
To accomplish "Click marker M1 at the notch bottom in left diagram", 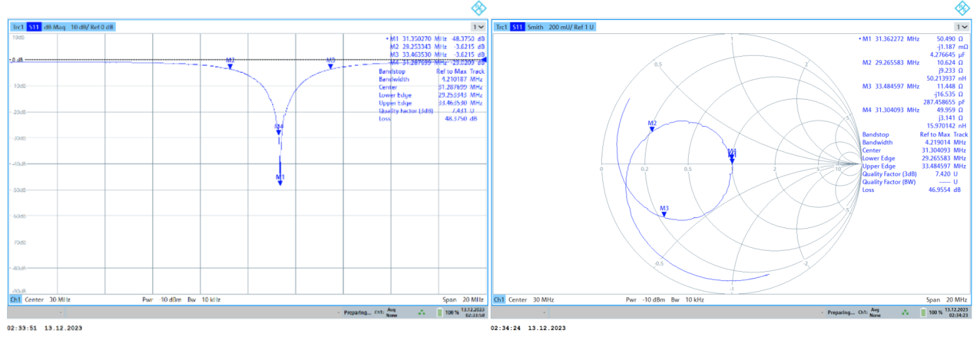I will (280, 181).
